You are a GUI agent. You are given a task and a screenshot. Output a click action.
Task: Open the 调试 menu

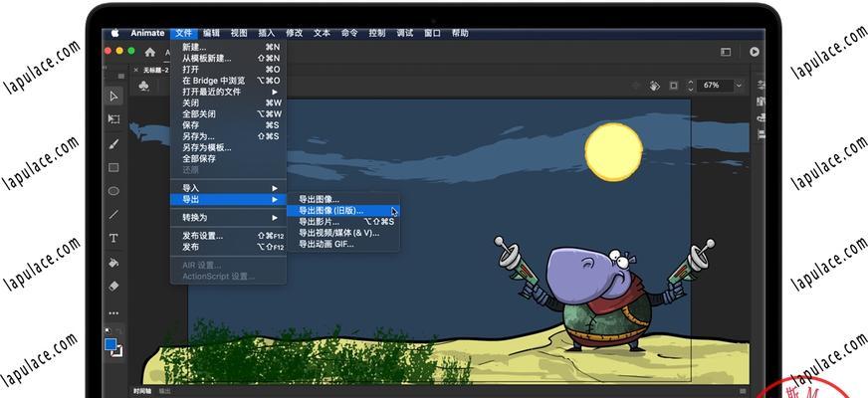tap(405, 33)
